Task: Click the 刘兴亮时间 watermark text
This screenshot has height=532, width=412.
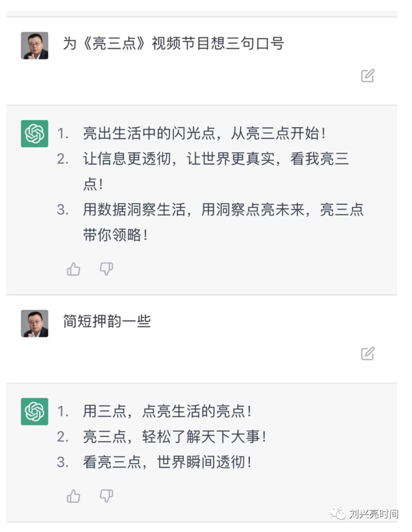Action: point(373,514)
